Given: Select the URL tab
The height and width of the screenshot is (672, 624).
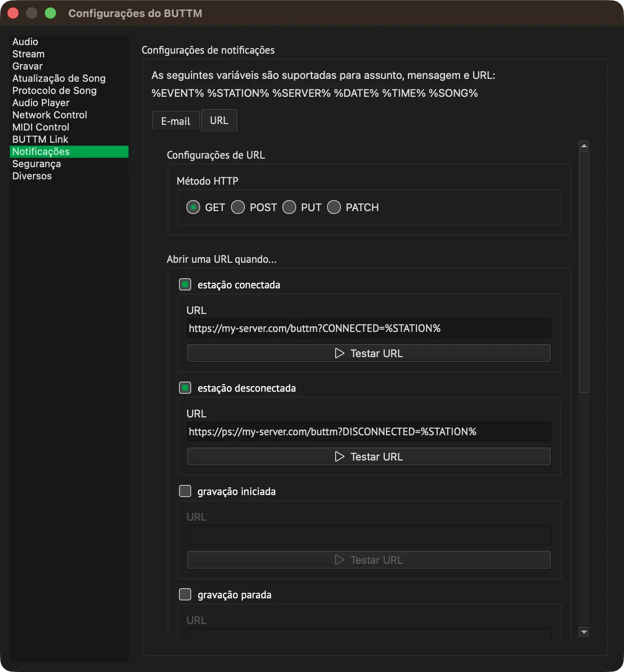Looking at the screenshot, I should click(219, 120).
